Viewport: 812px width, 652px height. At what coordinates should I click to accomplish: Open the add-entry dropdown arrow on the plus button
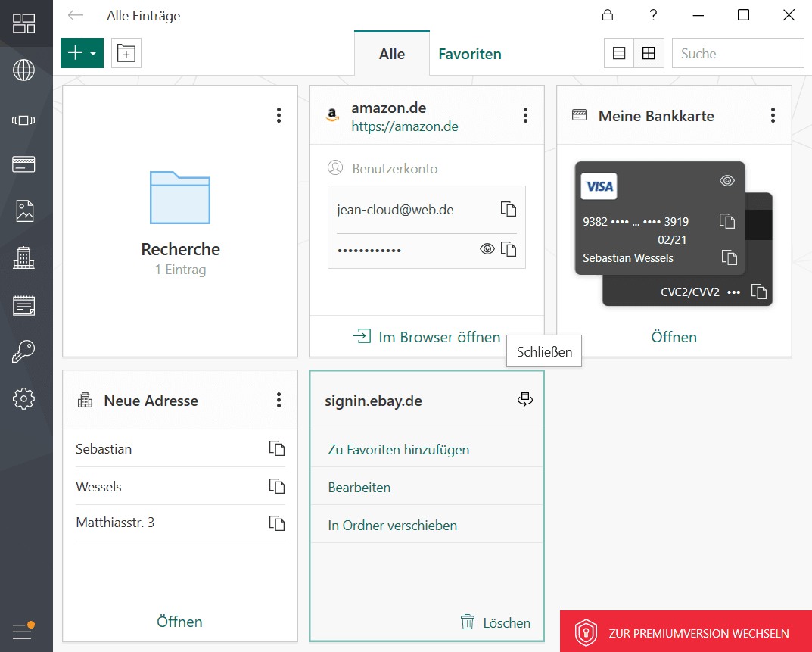[x=93, y=53]
